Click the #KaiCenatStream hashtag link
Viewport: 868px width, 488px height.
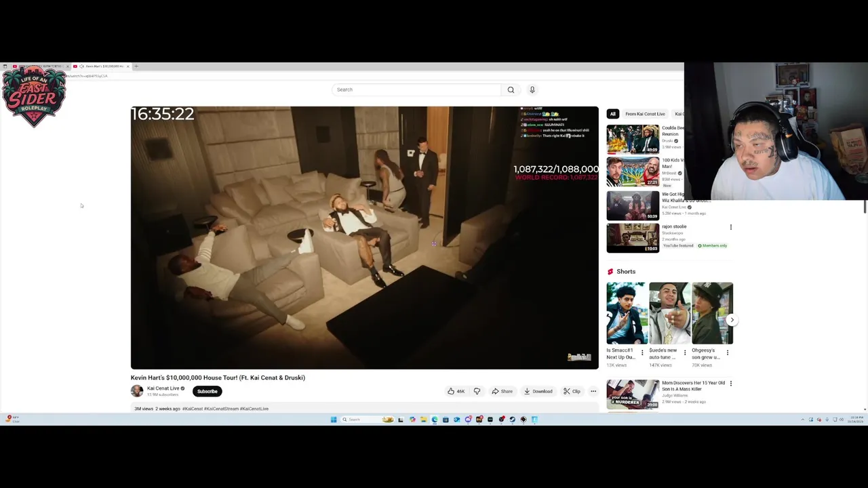pyautogui.click(x=220, y=409)
